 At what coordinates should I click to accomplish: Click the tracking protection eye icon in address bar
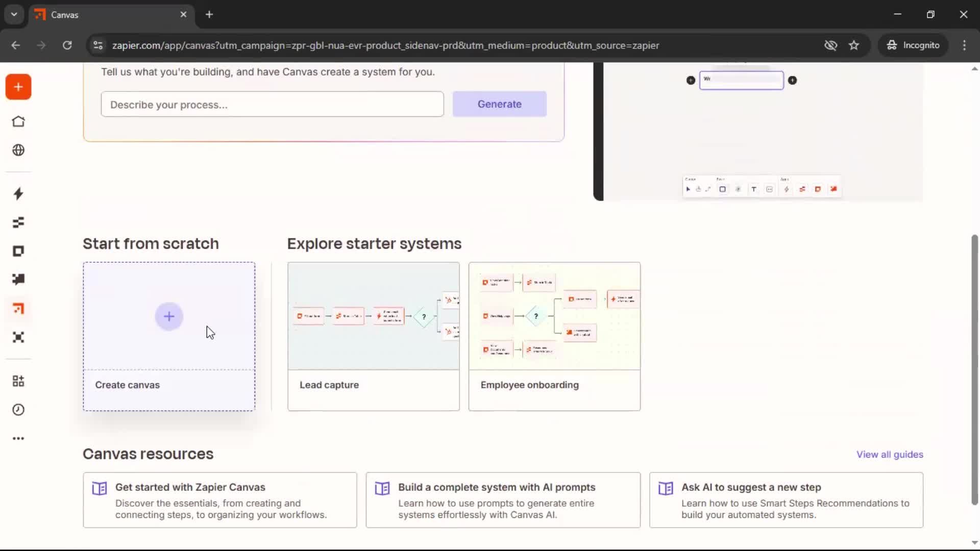click(830, 45)
